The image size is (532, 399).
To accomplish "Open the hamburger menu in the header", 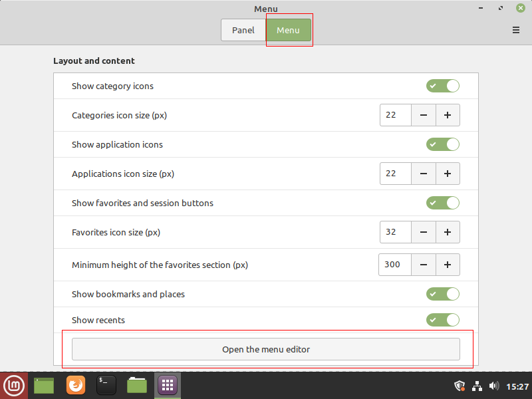I will click(516, 30).
